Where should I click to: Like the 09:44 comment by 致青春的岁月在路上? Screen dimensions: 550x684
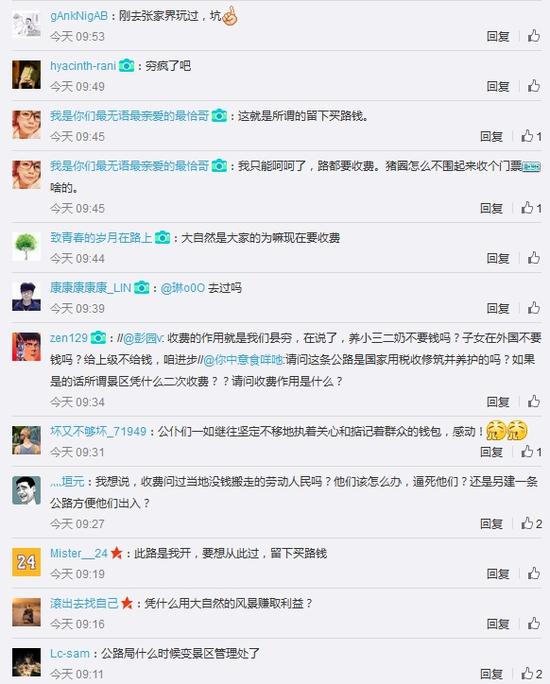(534, 258)
